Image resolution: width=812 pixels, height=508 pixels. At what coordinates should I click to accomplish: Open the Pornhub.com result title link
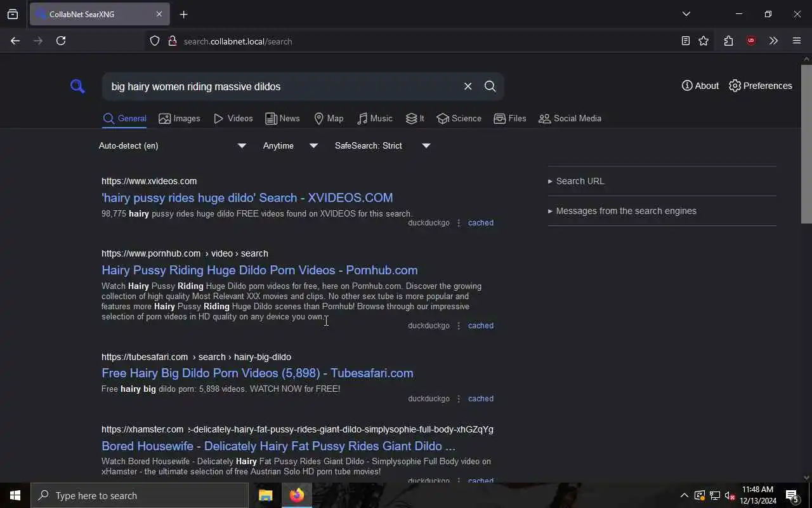[259, 270]
